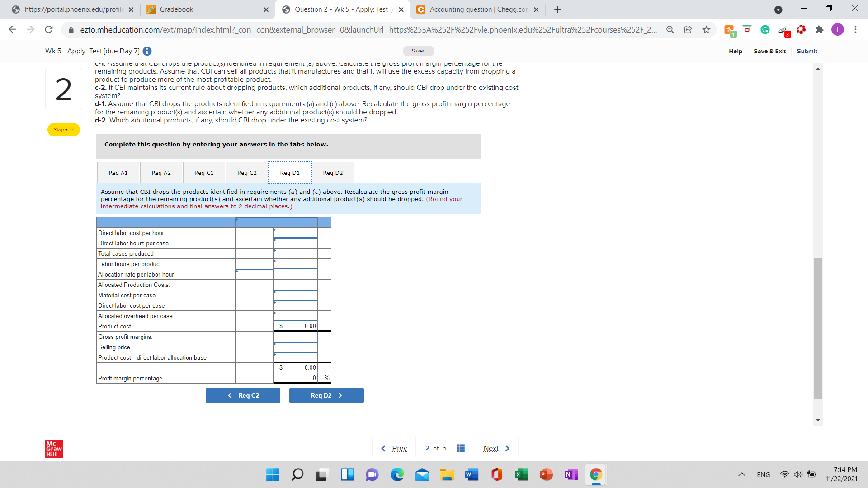Click the Selling price input field
The image size is (868, 488).
(x=295, y=347)
